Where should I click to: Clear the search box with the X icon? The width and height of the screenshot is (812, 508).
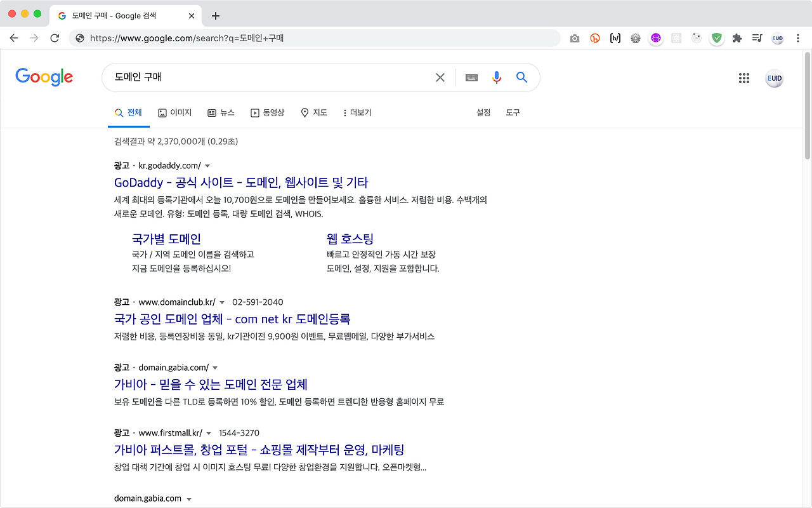440,77
